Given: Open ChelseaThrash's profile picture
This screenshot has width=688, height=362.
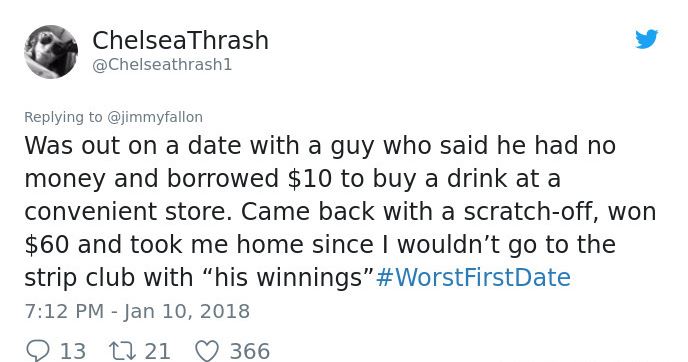Looking at the screenshot, I should [51, 52].
